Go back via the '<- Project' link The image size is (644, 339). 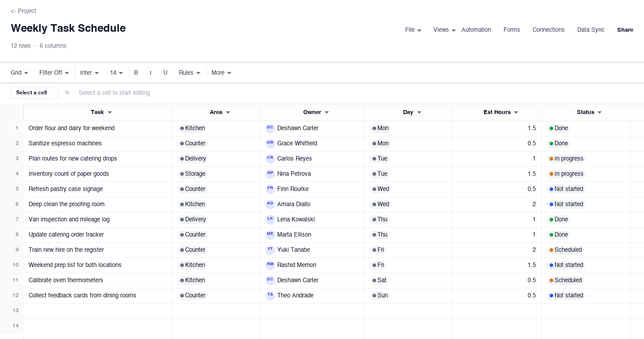click(x=23, y=11)
